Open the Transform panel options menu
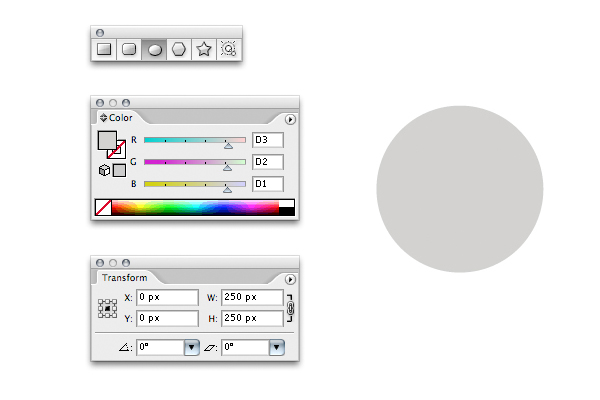This screenshot has height=400, width=600. (290, 279)
